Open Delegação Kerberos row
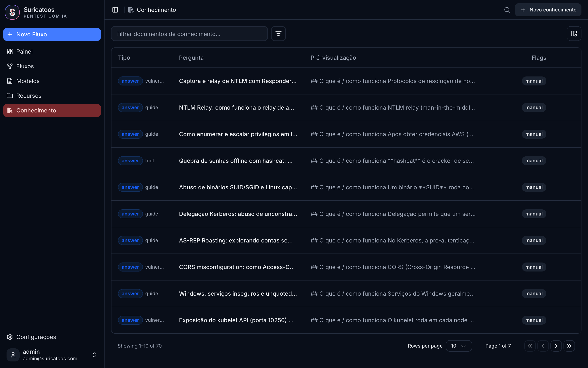This screenshot has width=588, height=368. (346, 214)
